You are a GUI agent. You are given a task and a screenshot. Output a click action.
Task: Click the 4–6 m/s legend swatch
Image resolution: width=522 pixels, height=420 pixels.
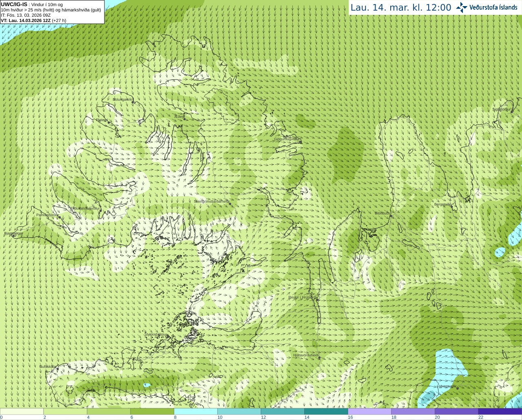[109, 411]
